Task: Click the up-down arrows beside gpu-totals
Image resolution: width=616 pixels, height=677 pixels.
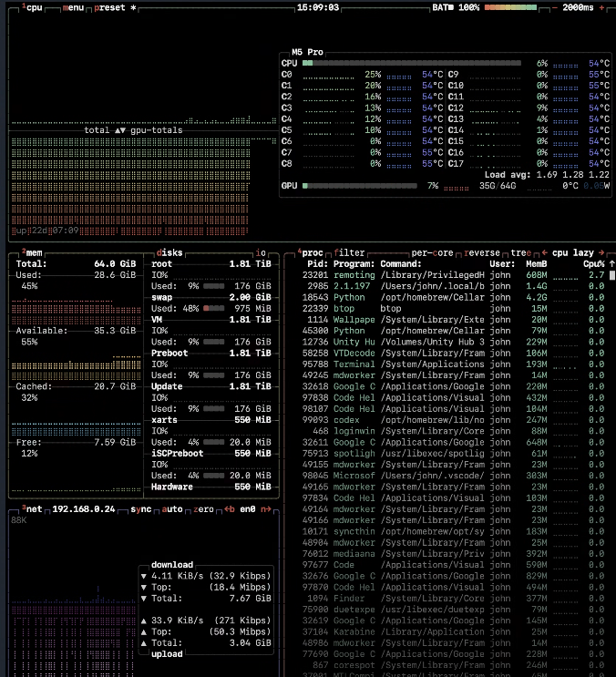Action: click(x=120, y=130)
